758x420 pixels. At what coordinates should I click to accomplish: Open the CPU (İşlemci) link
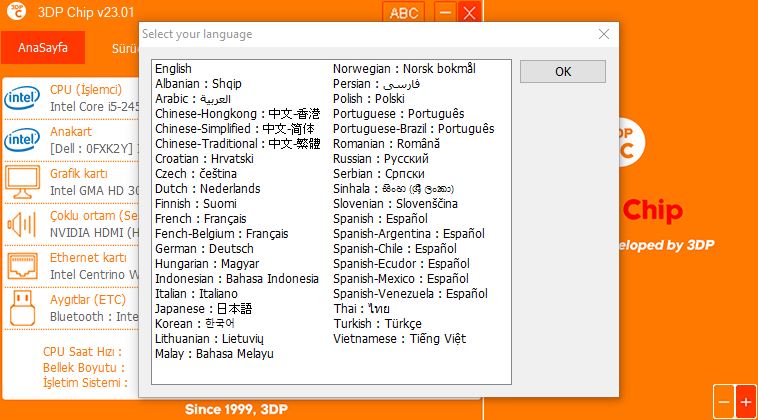(86, 89)
